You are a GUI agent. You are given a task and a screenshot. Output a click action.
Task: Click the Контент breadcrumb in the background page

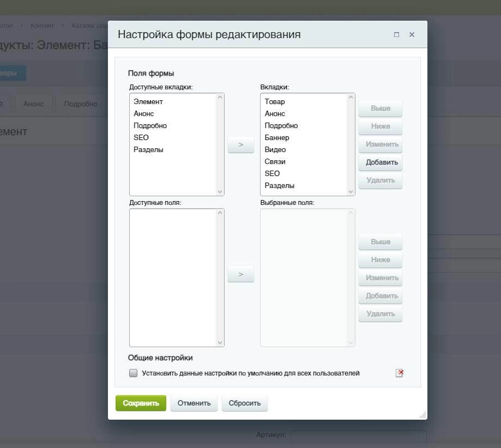[x=42, y=26]
